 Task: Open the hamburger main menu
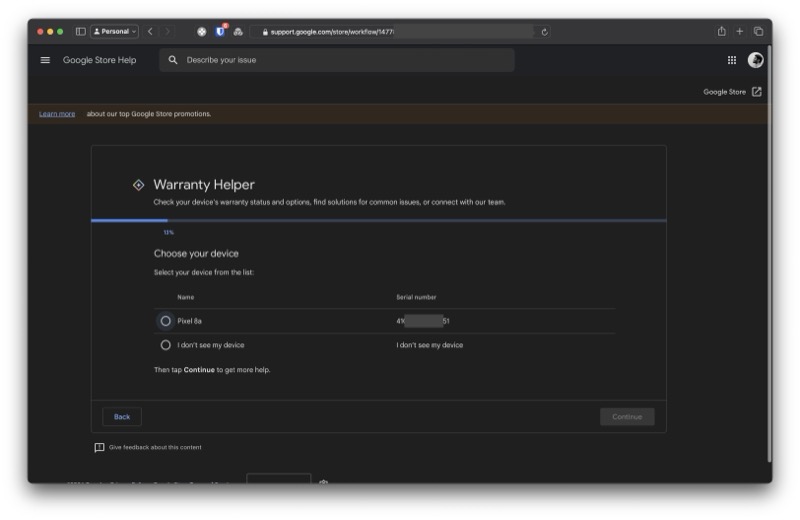(45, 60)
